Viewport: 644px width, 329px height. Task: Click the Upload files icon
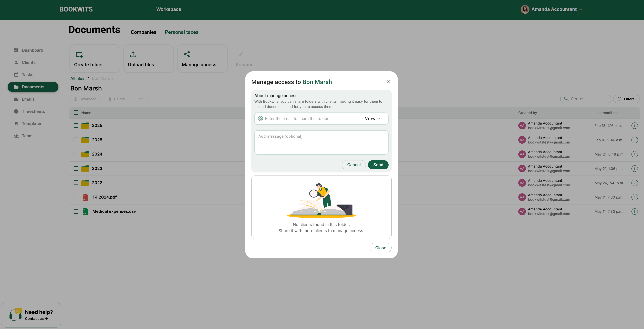133,54
